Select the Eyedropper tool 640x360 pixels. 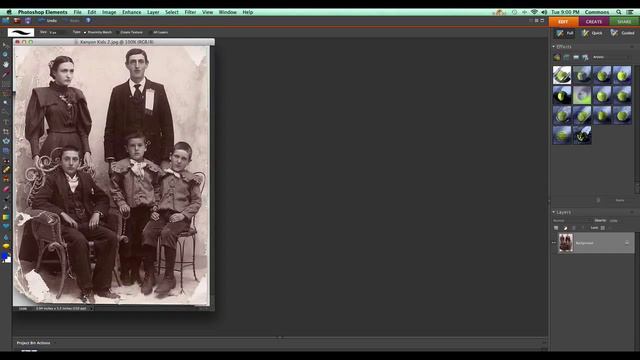(x=6, y=75)
